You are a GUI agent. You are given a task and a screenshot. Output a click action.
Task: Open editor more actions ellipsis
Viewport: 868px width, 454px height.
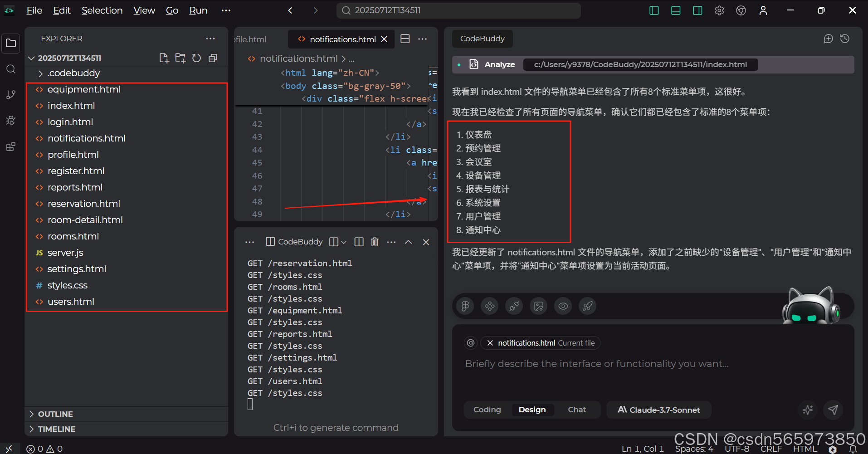[x=423, y=39]
